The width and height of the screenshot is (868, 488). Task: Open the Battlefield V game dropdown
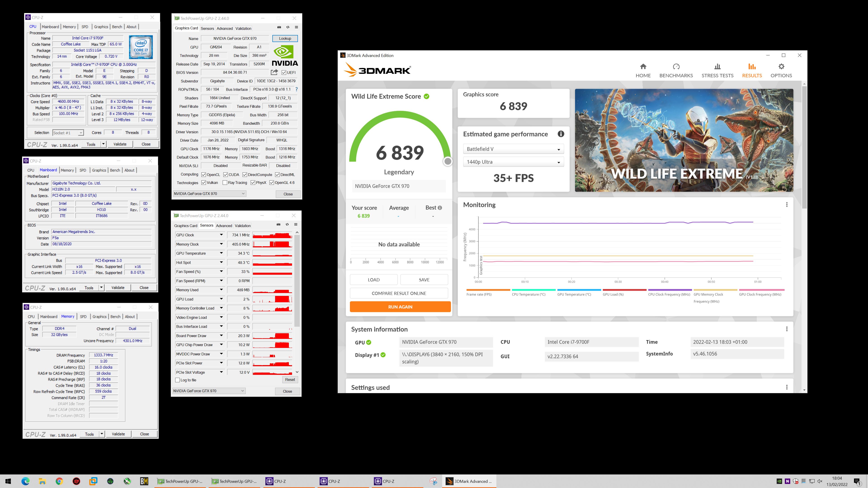(513, 149)
